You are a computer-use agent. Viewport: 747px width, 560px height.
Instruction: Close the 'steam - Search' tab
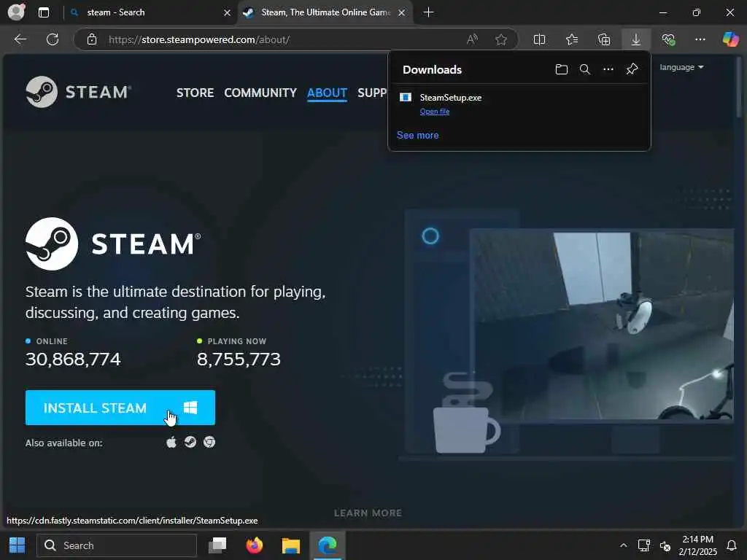click(228, 13)
